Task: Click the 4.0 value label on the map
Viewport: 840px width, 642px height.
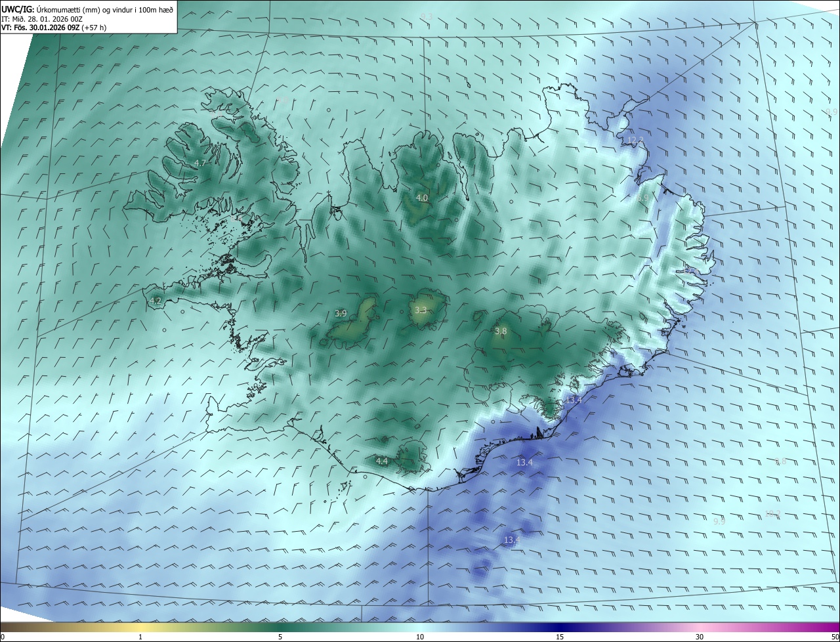Action: click(422, 198)
